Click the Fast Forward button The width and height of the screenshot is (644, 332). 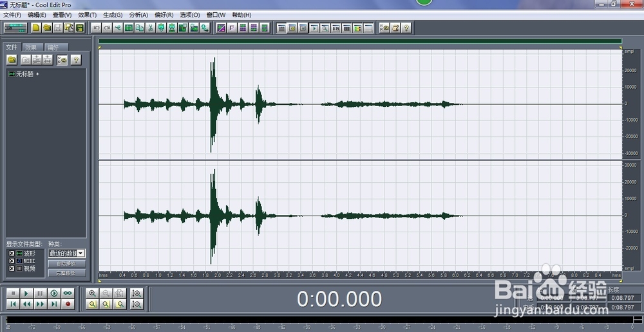[x=40, y=304]
